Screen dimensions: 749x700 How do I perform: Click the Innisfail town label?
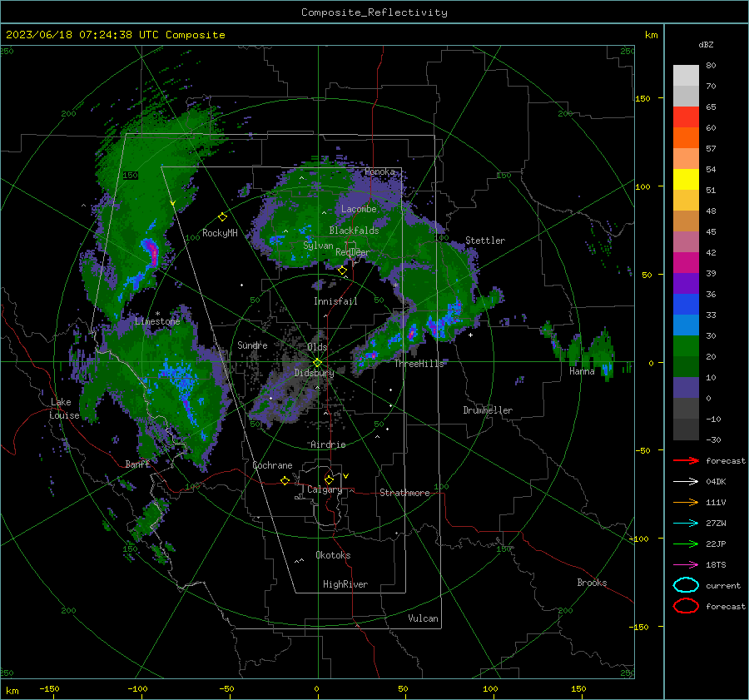[335, 301]
